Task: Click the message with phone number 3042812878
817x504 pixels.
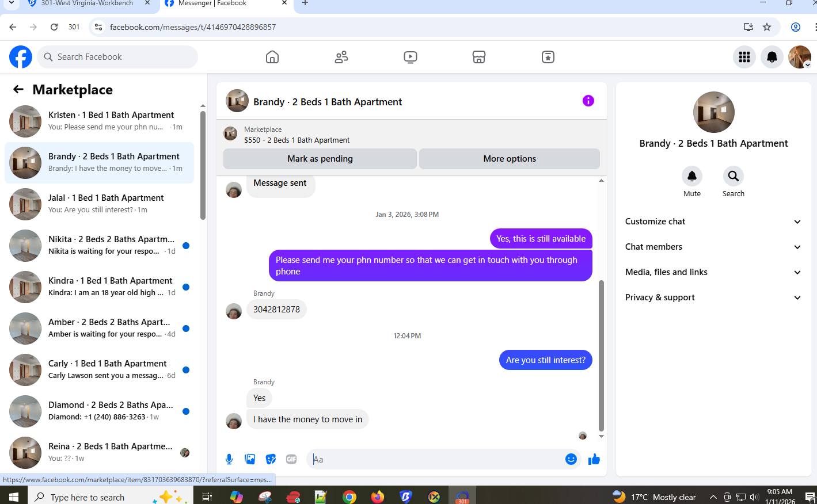Action: pos(276,310)
